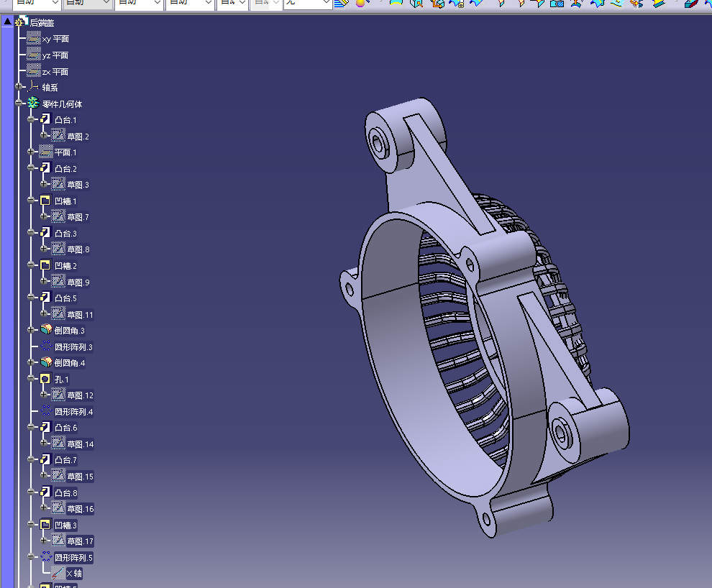Viewport: 712px width, 588px height.
Task: Click the pad icon beside 凸台.6
Action: 45,427
